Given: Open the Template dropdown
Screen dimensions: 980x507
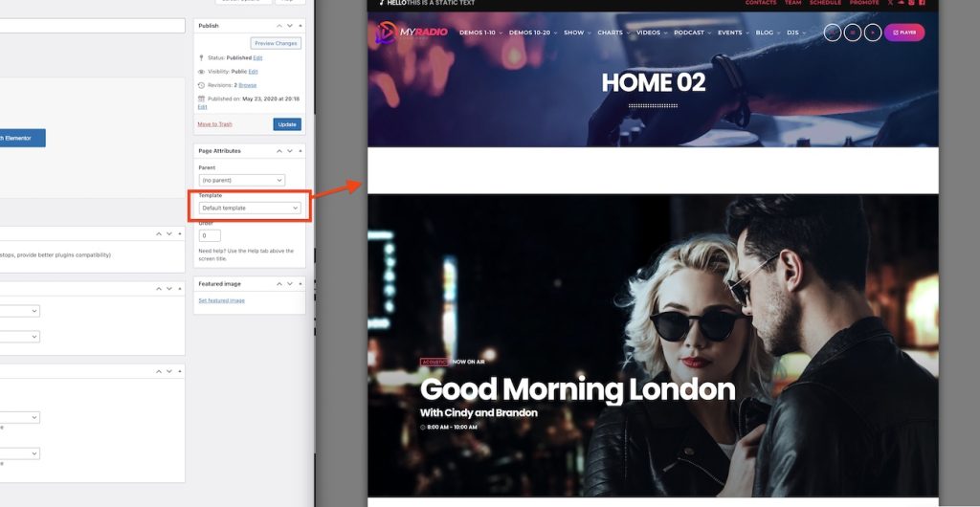Looking at the screenshot, I should tap(250, 208).
